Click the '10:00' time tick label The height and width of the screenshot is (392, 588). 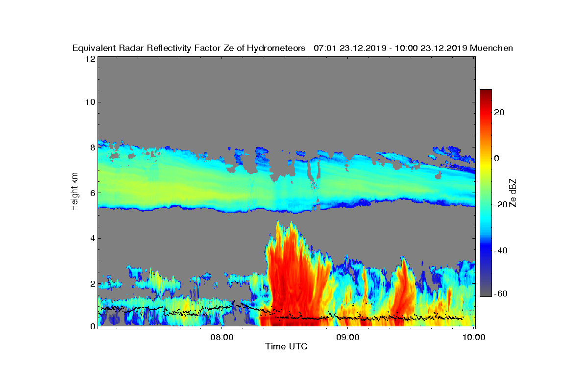[475, 337]
